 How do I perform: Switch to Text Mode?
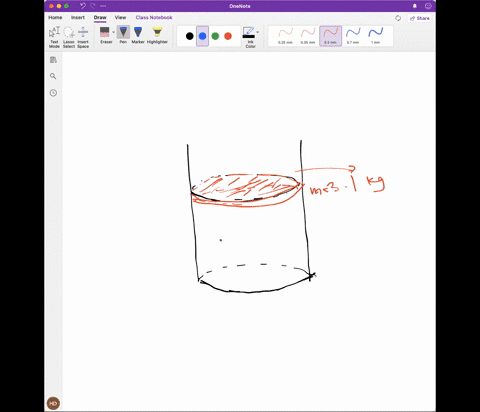pyautogui.click(x=54, y=37)
